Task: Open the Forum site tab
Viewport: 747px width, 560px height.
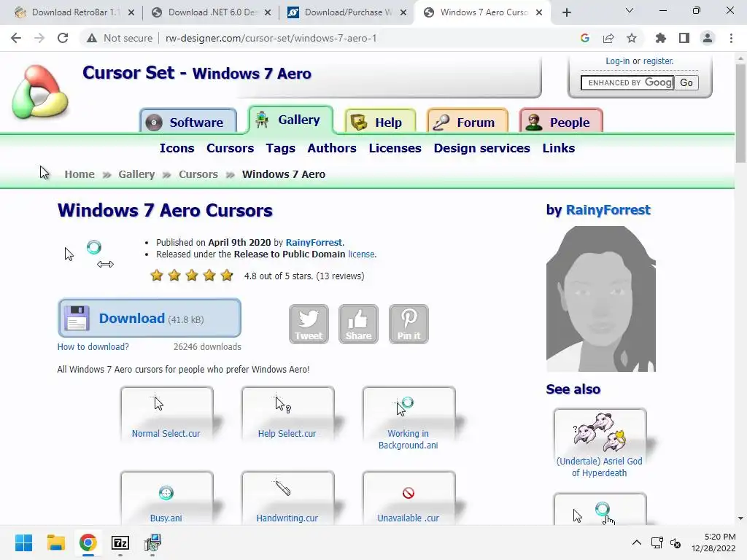Action: point(468,122)
